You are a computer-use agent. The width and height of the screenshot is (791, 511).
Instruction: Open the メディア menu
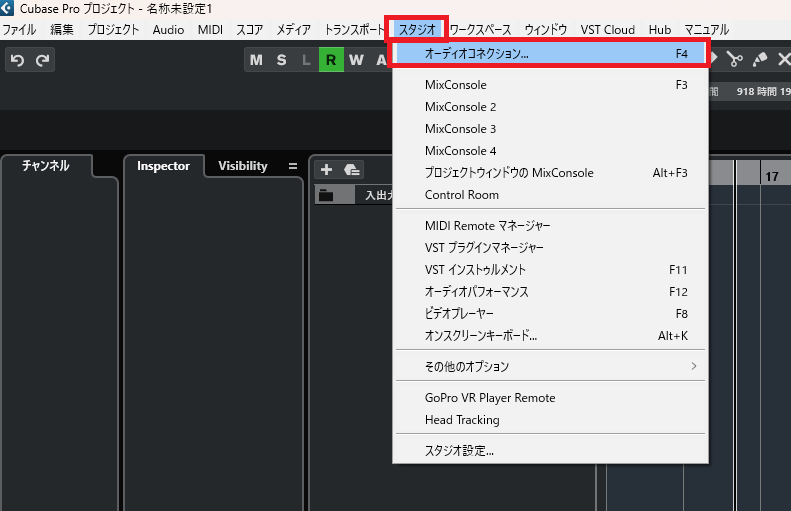(294, 30)
